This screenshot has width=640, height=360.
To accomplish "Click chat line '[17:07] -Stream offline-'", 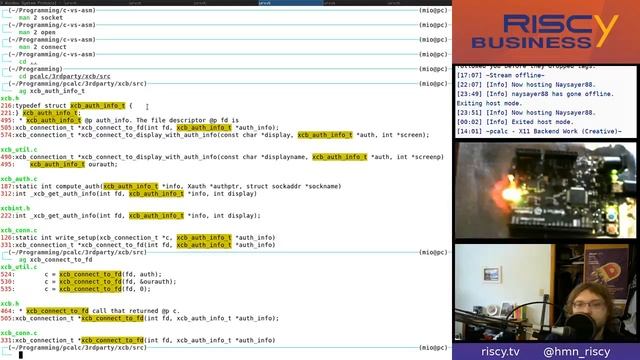I will [x=500, y=76].
